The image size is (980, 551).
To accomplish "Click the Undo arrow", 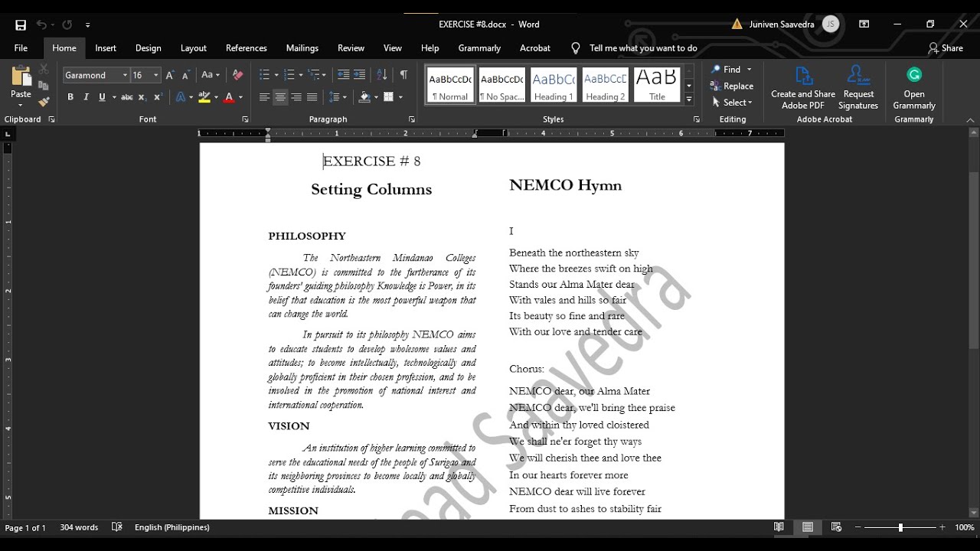I will [x=41, y=24].
